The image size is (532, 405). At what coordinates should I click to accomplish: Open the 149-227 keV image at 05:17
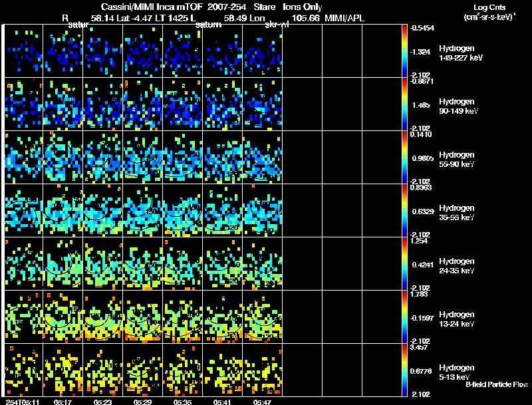pyautogui.click(x=63, y=51)
